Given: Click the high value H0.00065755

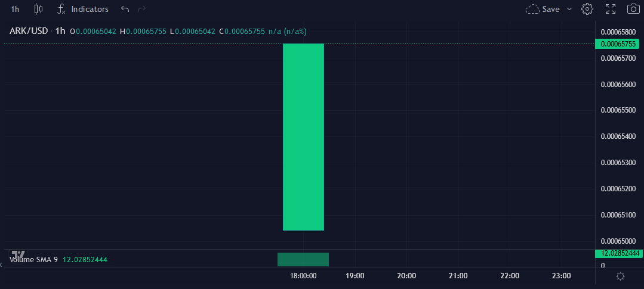Looking at the screenshot, I should [143, 31].
